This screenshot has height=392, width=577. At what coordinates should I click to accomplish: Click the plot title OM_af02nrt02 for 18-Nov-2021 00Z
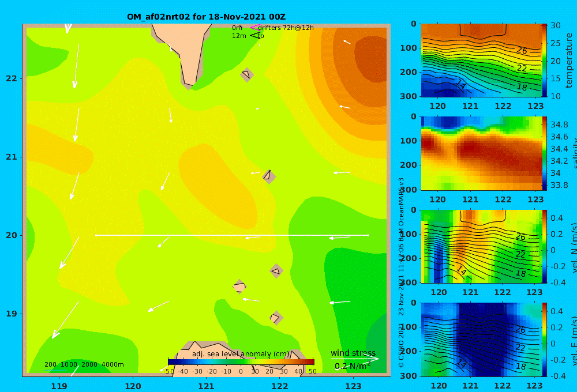(206, 17)
